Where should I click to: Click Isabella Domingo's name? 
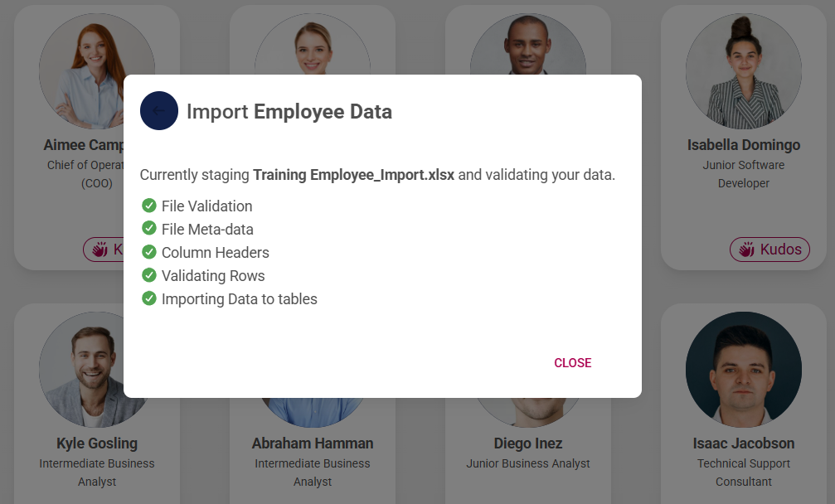coord(743,144)
